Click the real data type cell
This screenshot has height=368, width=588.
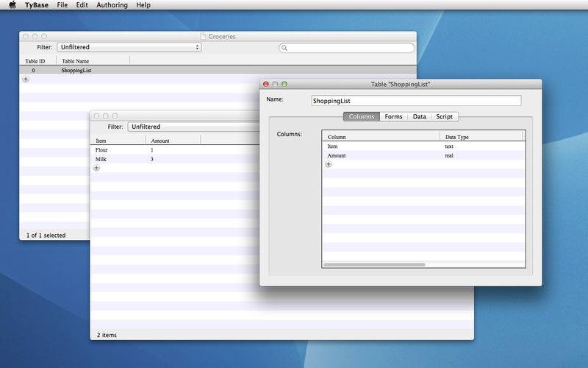tap(449, 155)
